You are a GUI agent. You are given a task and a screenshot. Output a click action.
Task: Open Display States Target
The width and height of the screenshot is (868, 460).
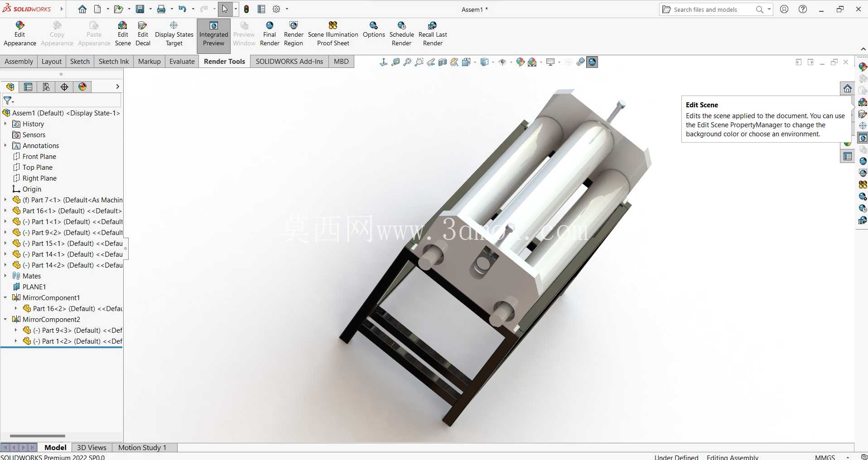pyautogui.click(x=174, y=34)
